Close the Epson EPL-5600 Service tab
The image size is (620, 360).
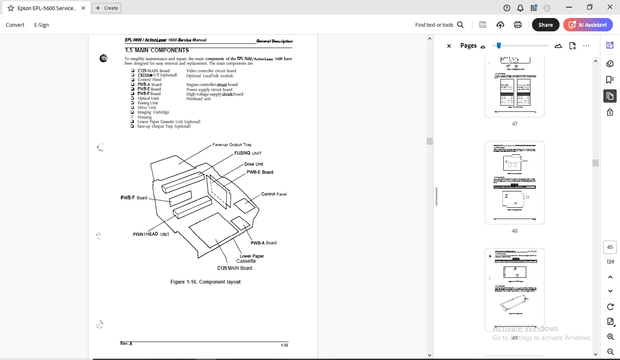click(x=83, y=8)
